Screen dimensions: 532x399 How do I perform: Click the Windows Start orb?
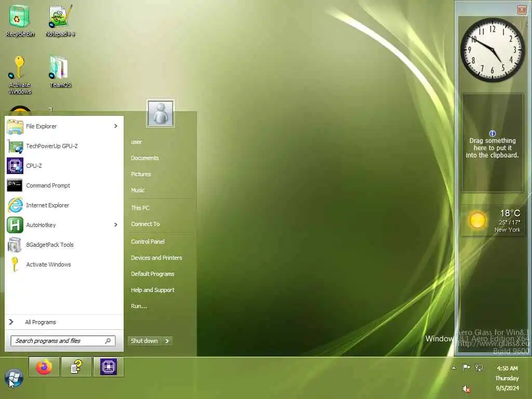14,378
